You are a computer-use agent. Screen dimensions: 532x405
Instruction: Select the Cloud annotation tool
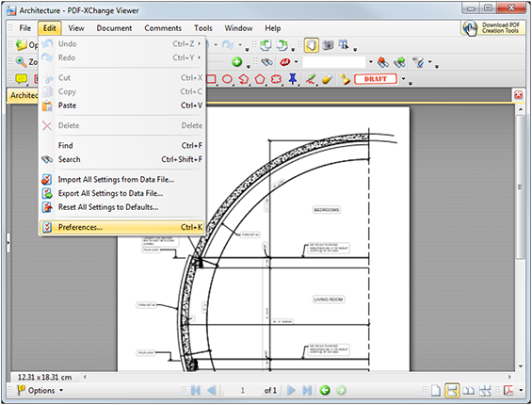coord(276,79)
